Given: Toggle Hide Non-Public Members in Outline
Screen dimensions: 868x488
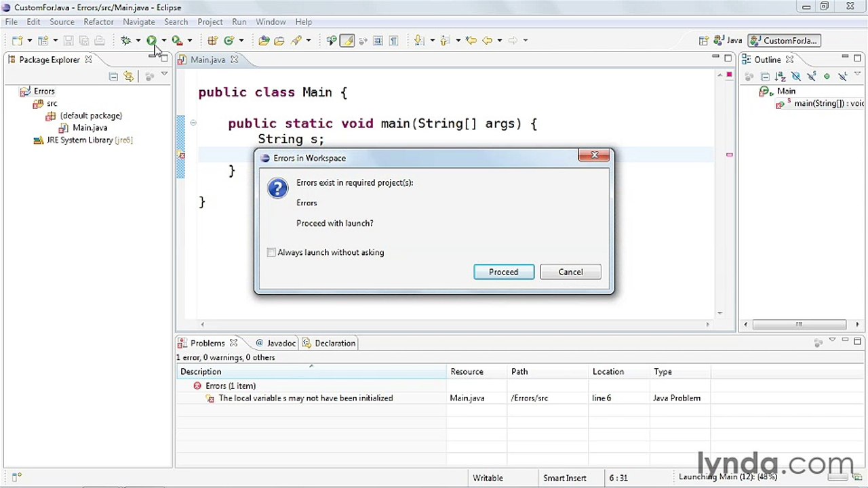Looking at the screenshot, I should (x=827, y=77).
